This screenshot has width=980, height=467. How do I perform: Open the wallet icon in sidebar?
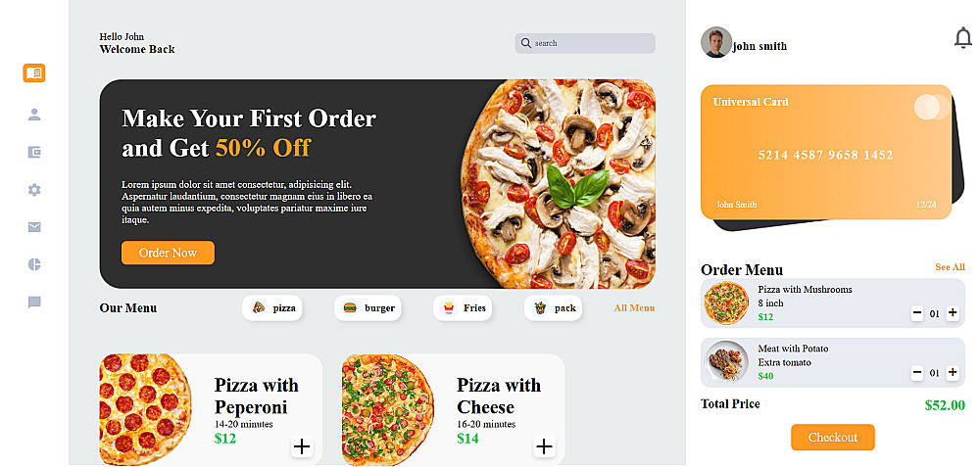coord(34,152)
